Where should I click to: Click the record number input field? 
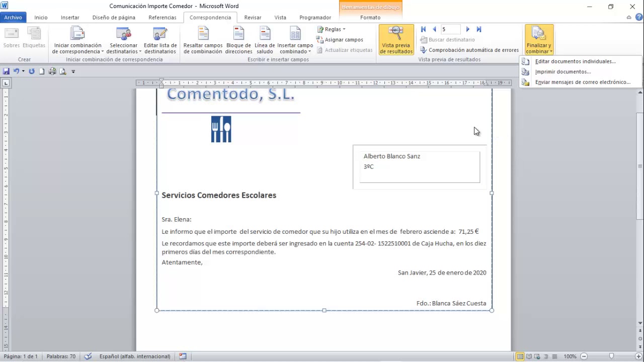[x=451, y=30]
